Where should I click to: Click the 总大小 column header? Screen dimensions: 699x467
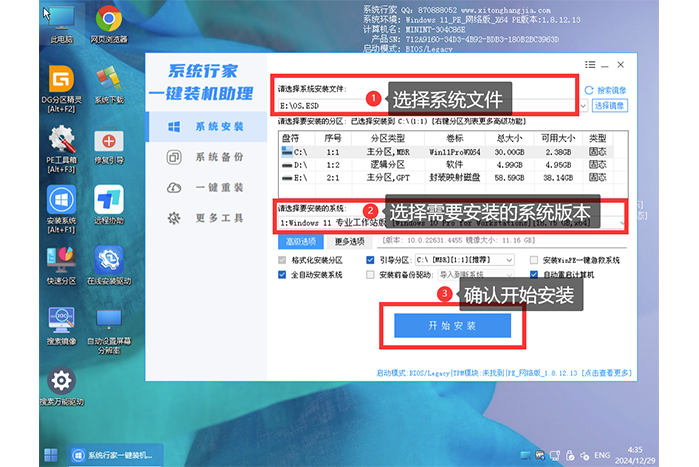click(510, 138)
